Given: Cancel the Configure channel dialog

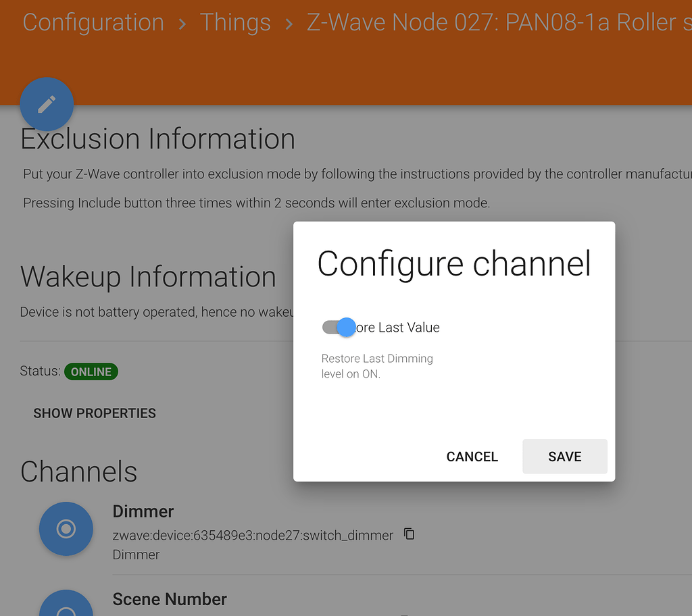Looking at the screenshot, I should pyautogui.click(x=472, y=457).
